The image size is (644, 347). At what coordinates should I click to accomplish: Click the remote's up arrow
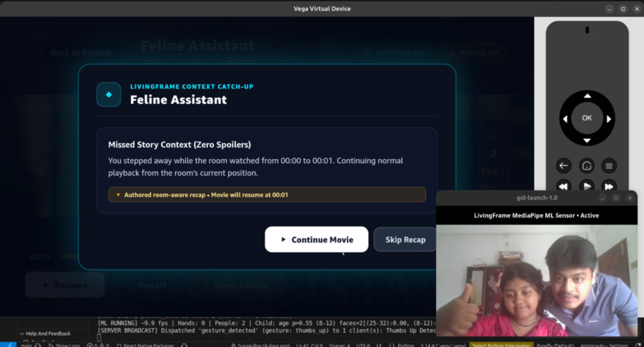pos(587,96)
